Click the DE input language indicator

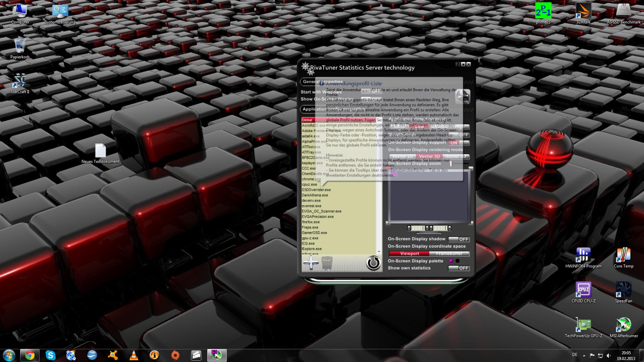[575, 355]
